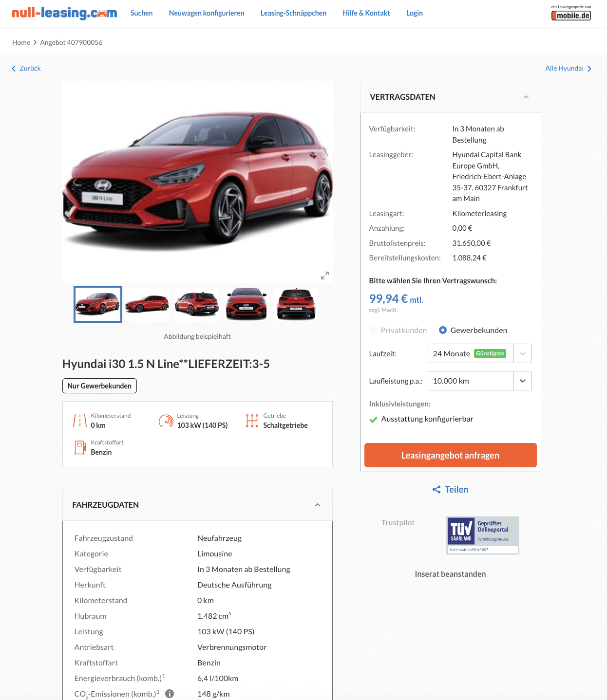Open the Laufzeit 24 Monate dropdown
The width and height of the screenshot is (607, 700).
(479, 353)
